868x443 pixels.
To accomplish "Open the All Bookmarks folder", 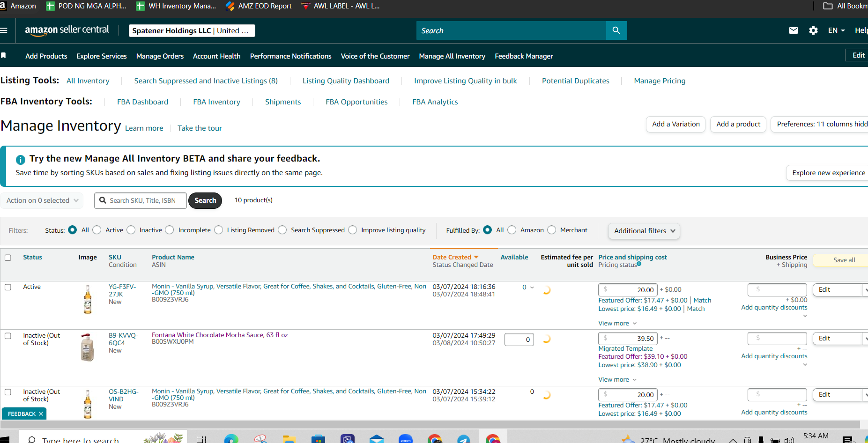I will (846, 6).
